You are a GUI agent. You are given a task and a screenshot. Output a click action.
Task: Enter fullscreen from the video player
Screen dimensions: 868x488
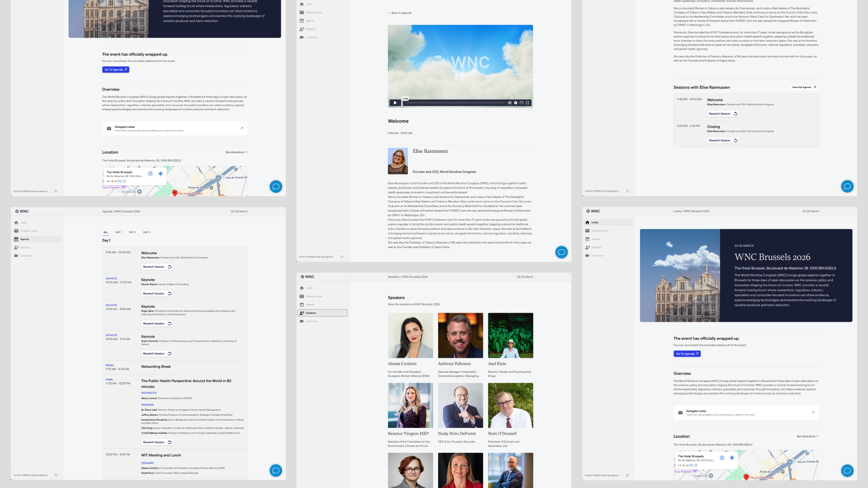[527, 103]
